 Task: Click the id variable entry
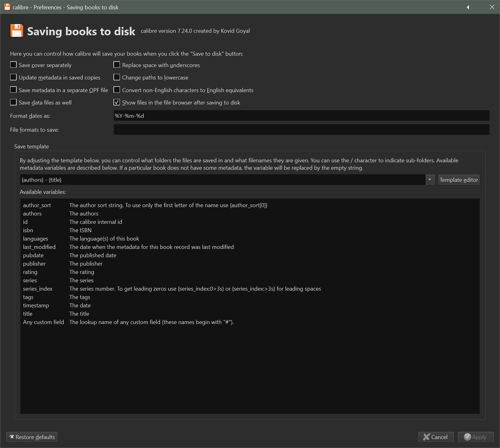coord(25,222)
